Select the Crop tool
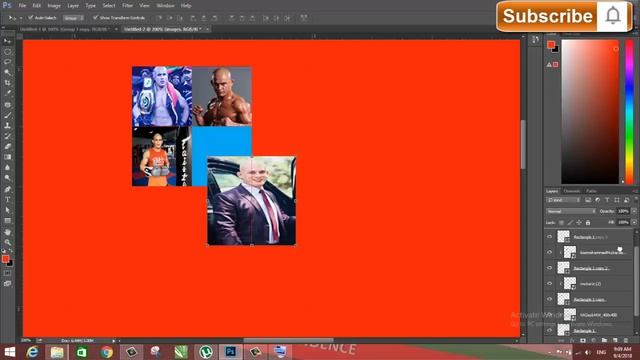Viewport: 640px width, 360px height. point(7,83)
